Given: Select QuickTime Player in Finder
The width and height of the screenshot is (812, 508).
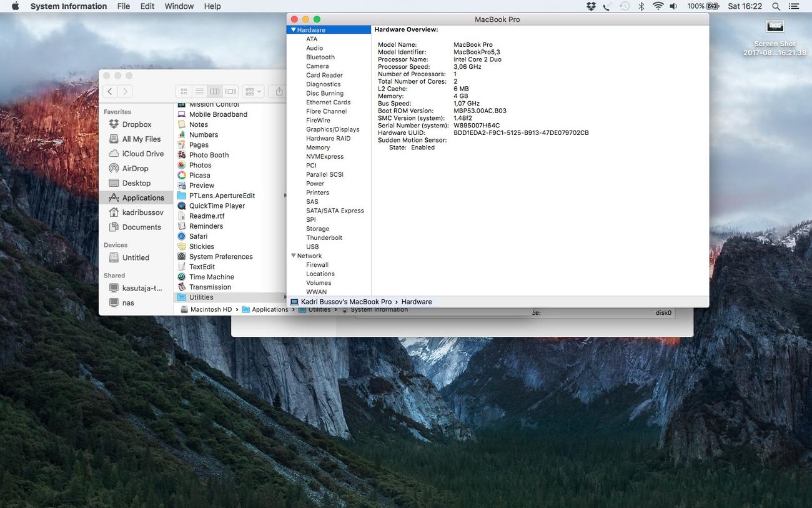Looking at the screenshot, I should click(x=217, y=206).
